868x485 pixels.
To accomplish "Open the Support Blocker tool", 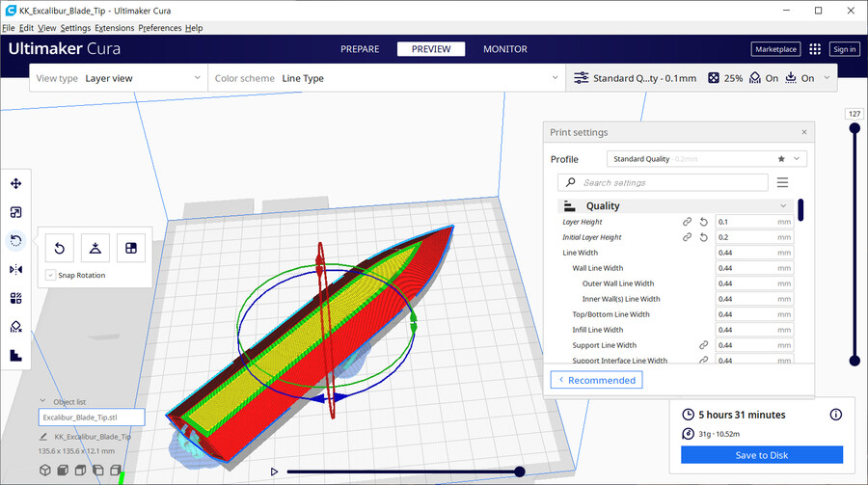I will [x=15, y=327].
